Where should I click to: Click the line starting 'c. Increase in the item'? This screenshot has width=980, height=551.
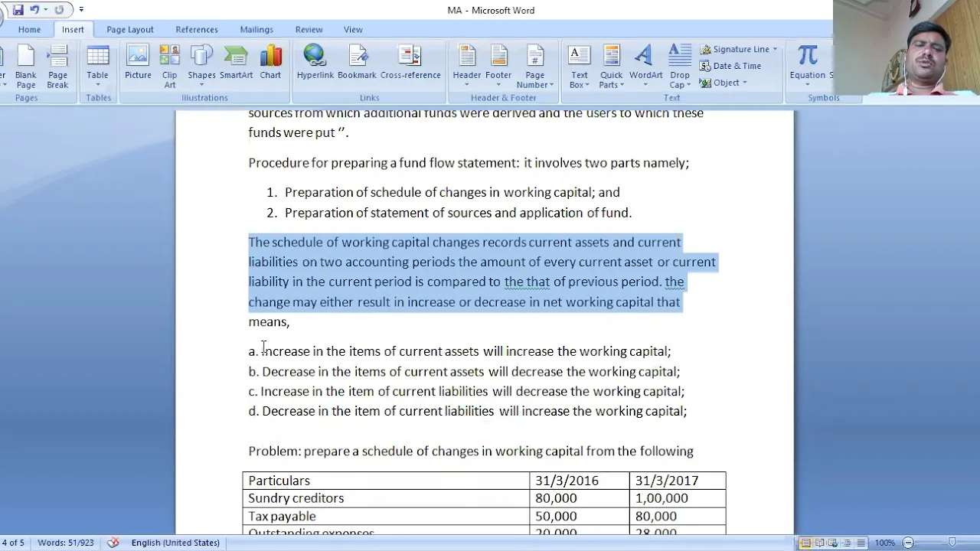point(466,391)
